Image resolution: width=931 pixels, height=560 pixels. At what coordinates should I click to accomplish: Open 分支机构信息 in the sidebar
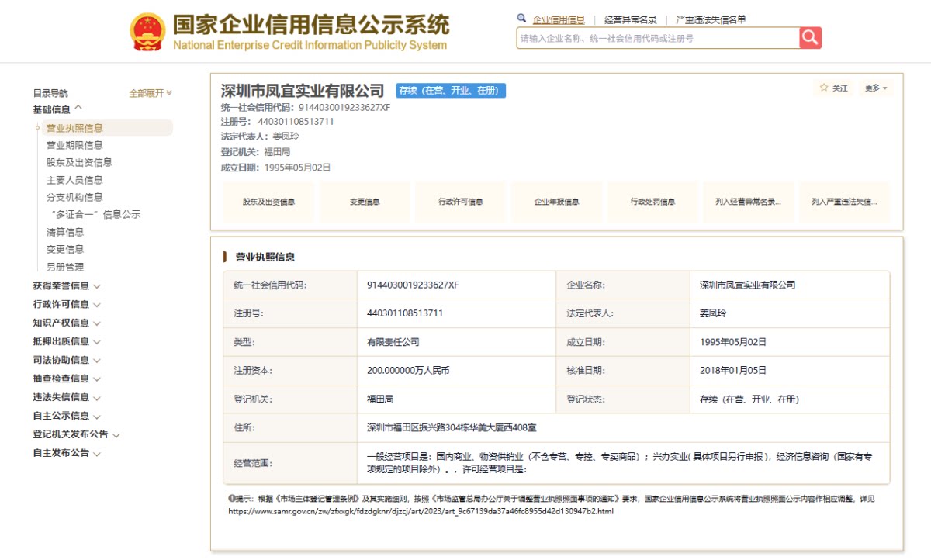click(x=74, y=197)
